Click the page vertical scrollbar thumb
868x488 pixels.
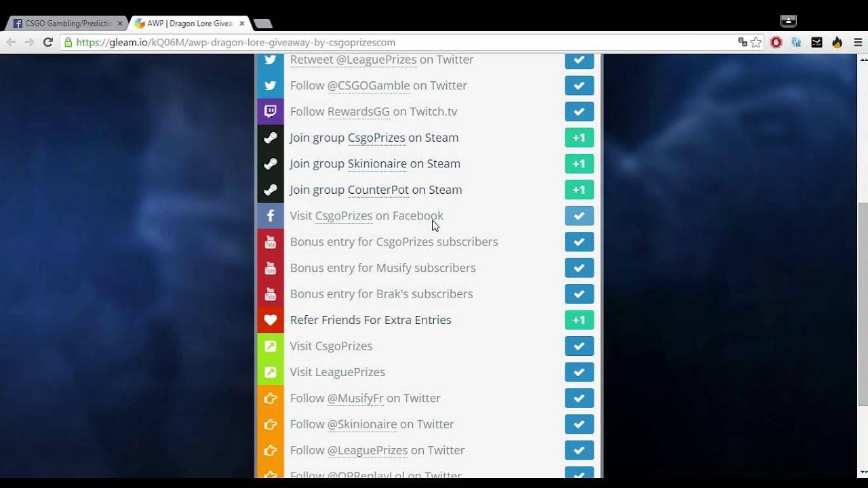(863, 304)
